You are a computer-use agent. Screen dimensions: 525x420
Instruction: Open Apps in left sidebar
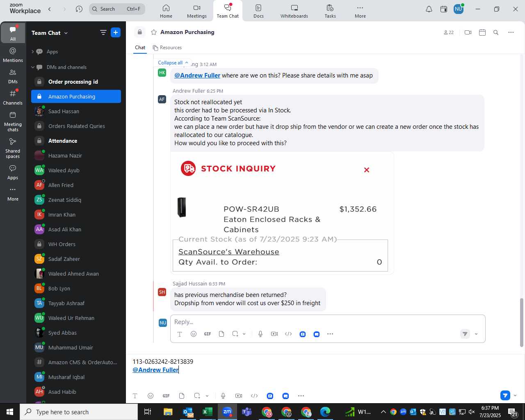tap(13, 172)
